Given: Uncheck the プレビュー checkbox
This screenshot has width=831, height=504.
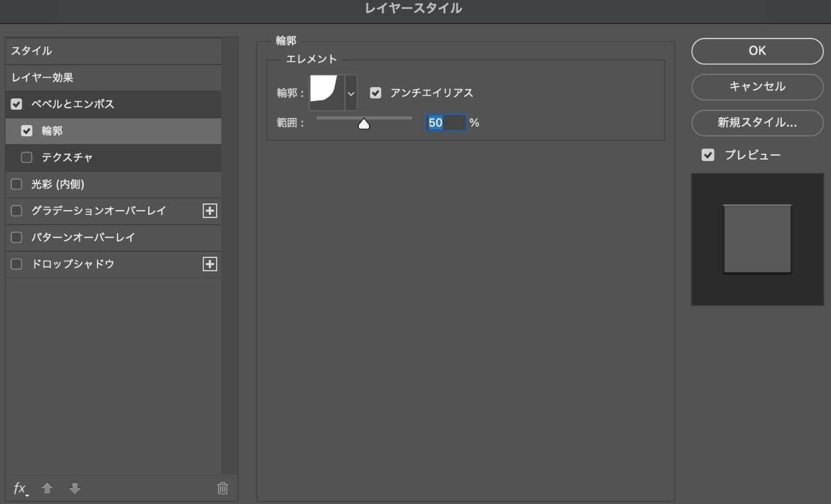Looking at the screenshot, I should pos(709,155).
